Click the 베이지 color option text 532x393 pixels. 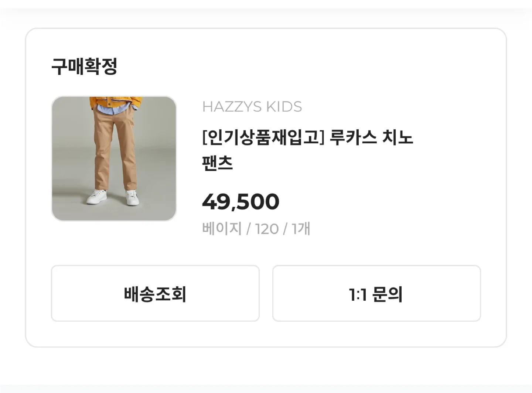222,229
